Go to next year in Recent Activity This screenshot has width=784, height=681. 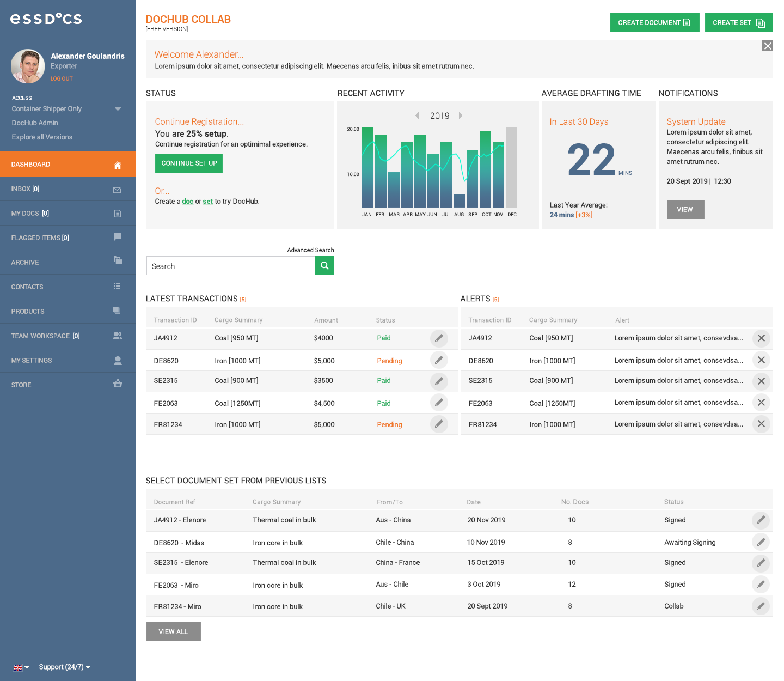coord(461,115)
